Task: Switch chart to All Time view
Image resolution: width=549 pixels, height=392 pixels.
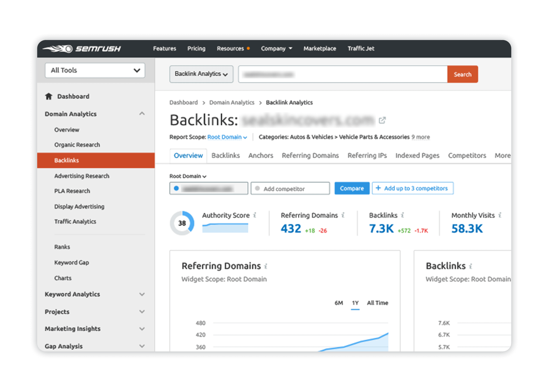Action: tap(377, 303)
